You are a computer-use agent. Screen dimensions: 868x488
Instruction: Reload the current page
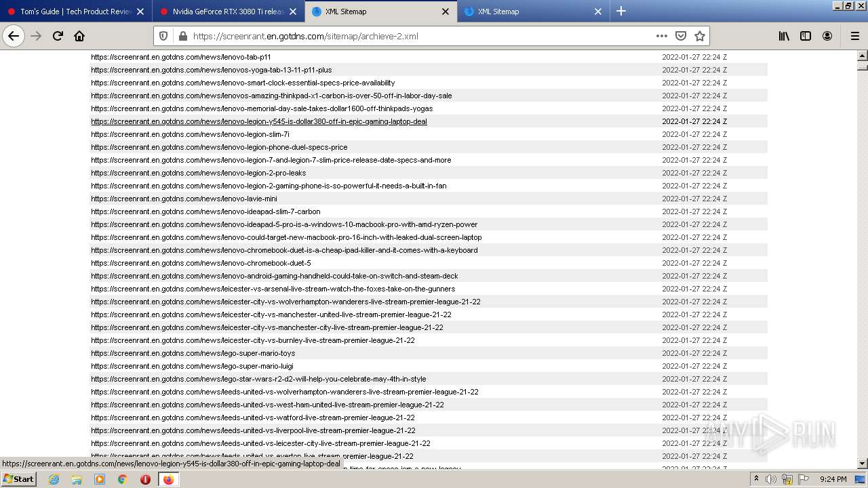click(58, 36)
